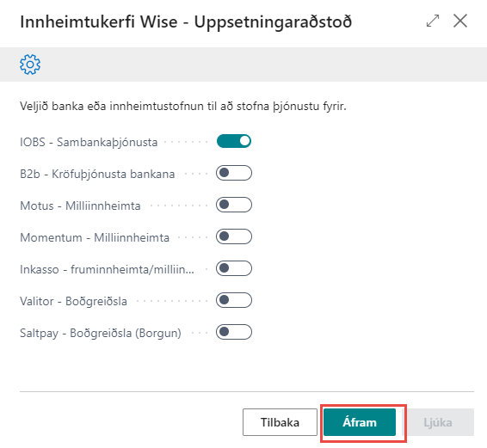Click the dialog title Innheimtukerfi Wise
Viewport: 487px width, 448px height.
(99, 21)
